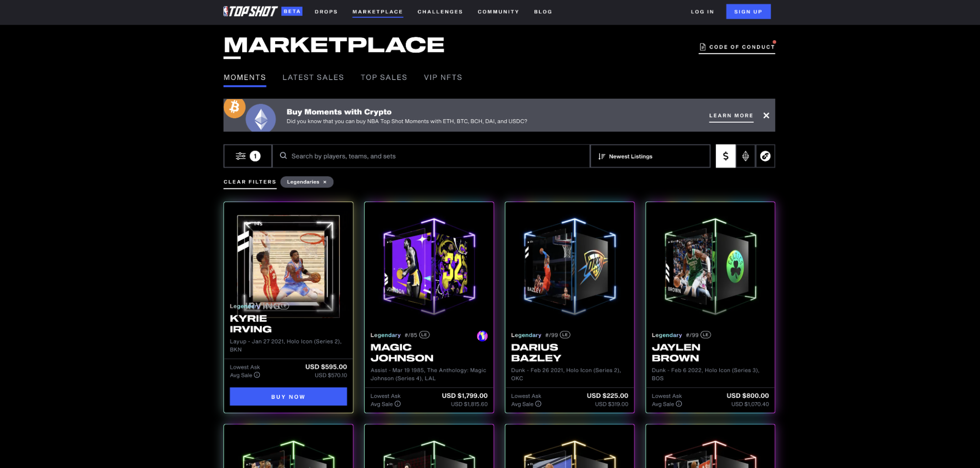Select the Moments tab
The height and width of the screenshot is (468, 980).
245,78
